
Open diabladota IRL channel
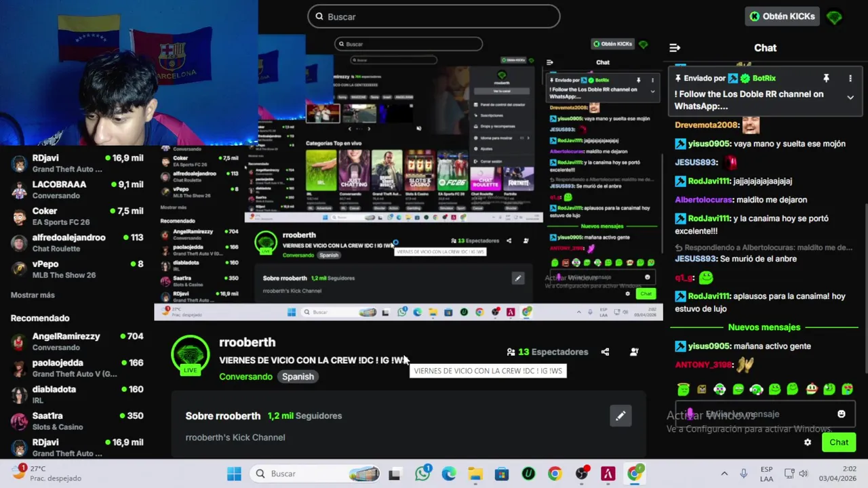(77, 394)
